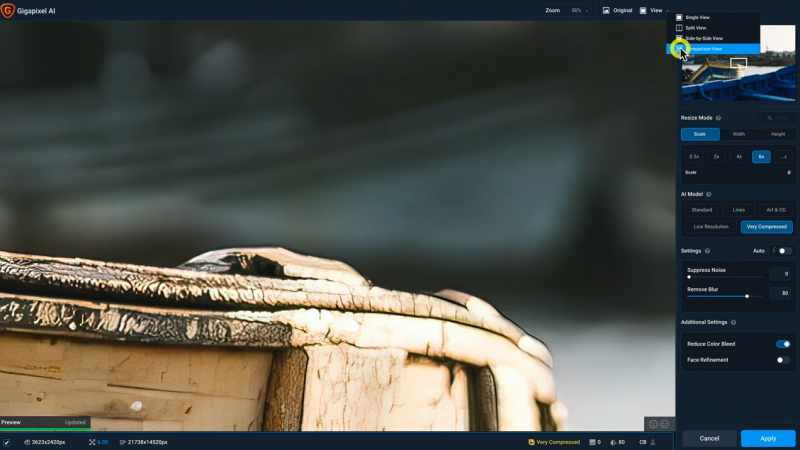The height and width of the screenshot is (450, 800).
Task: Disable Reduce Color Bleed toggle
Action: (783, 344)
